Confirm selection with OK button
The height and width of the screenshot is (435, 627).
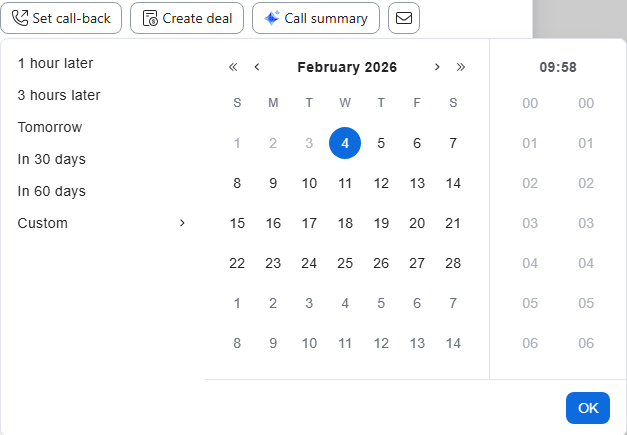[x=588, y=408]
